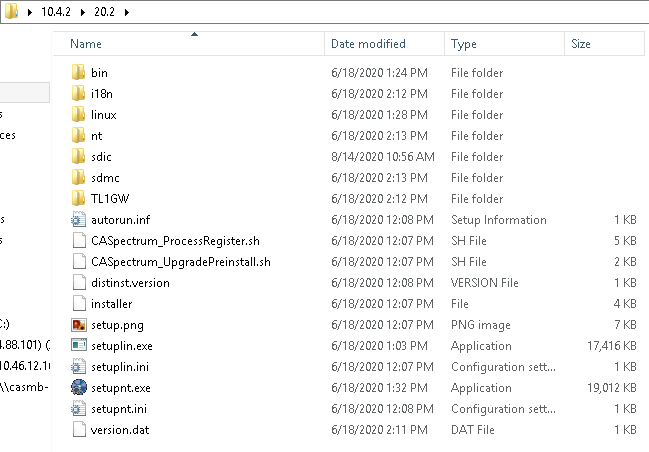
Task: Select the distinst.version file row
Action: tap(130, 283)
